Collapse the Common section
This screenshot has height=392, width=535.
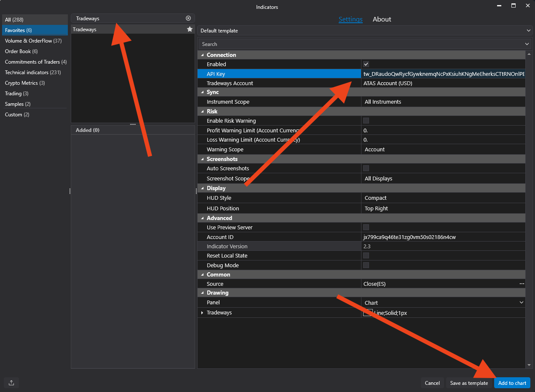tap(202, 274)
